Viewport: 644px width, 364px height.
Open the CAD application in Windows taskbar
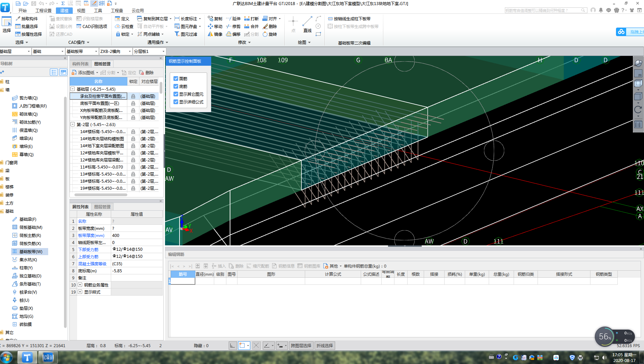48,357
